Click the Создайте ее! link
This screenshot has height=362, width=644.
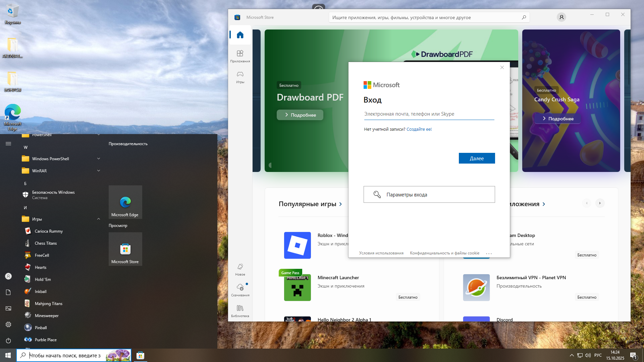[x=419, y=129]
